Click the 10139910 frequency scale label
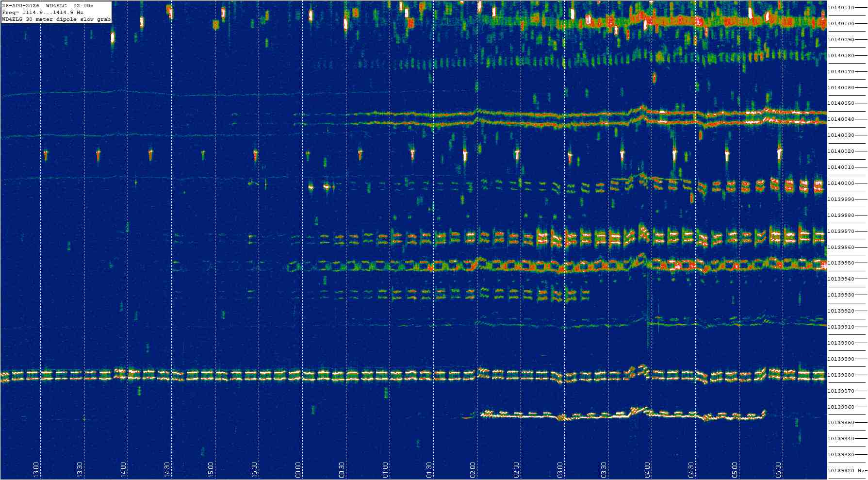This screenshot has width=868, height=480. click(841, 327)
